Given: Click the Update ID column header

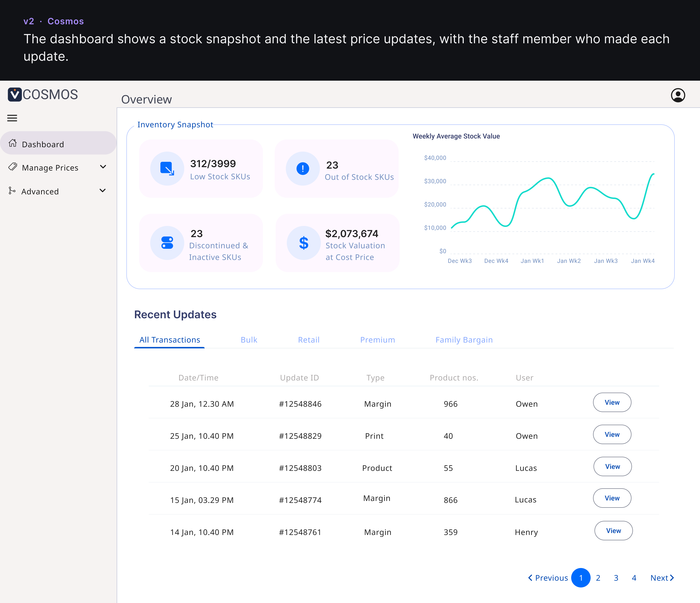Looking at the screenshot, I should [x=299, y=378].
